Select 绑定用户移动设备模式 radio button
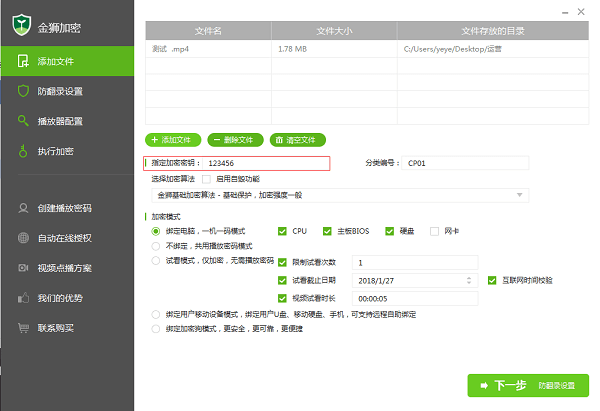 pos(155,315)
